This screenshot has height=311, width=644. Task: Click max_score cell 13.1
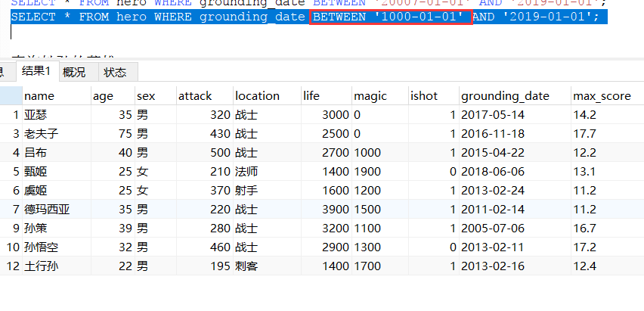click(608, 172)
